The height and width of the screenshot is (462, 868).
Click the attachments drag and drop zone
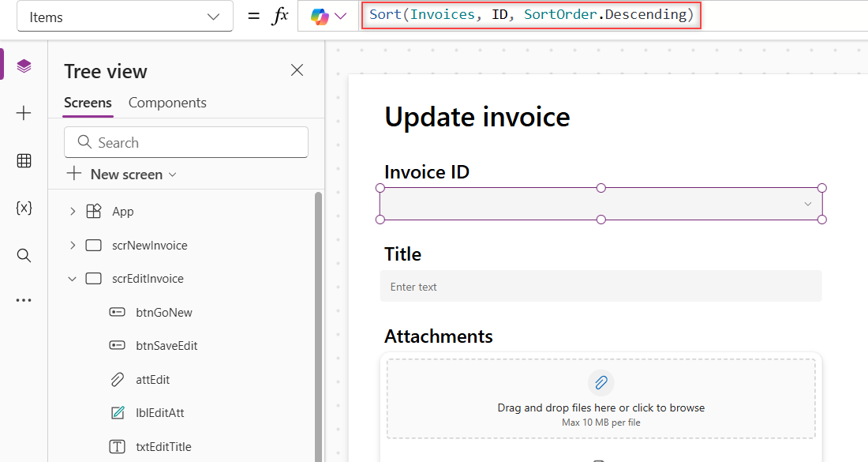(x=600, y=399)
